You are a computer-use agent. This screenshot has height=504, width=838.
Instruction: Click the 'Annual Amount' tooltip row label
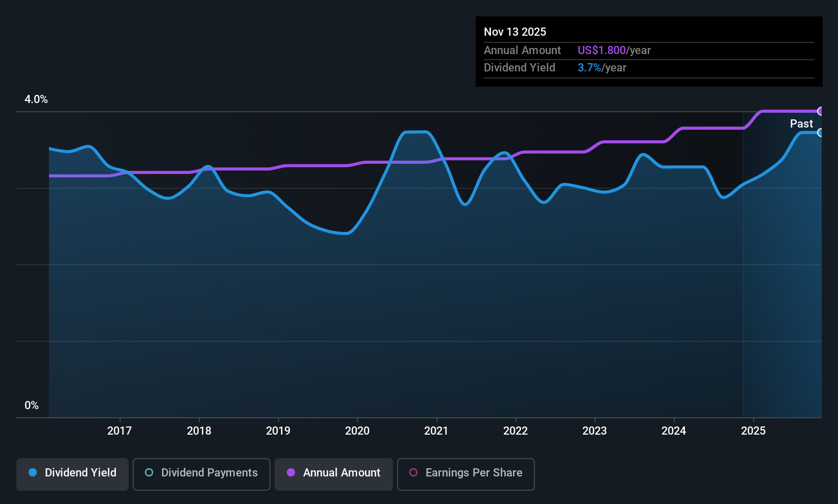(522, 50)
